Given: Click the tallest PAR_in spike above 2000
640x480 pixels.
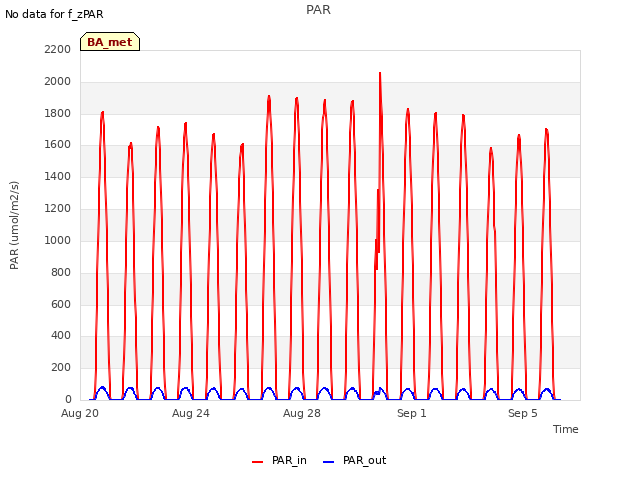Looking at the screenshot, I should [x=380, y=75].
